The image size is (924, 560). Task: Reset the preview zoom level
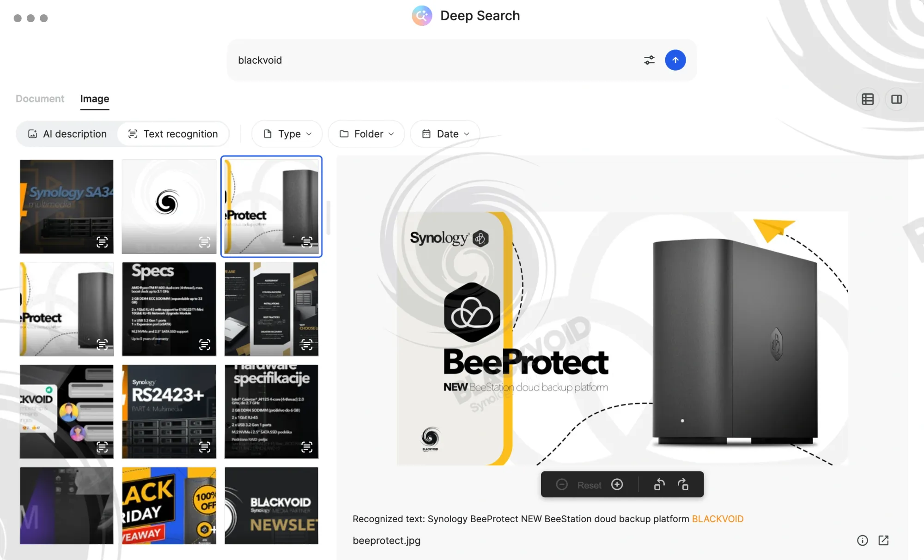589,485
